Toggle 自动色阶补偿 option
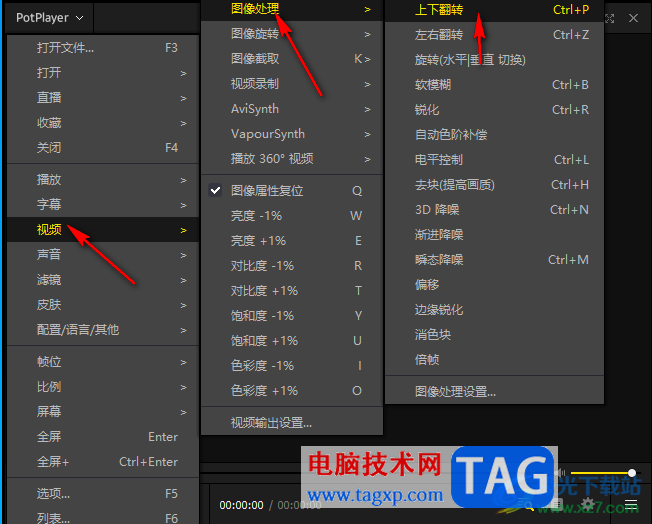652x524 pixels. pyautogui.click(x=494, y=135)
